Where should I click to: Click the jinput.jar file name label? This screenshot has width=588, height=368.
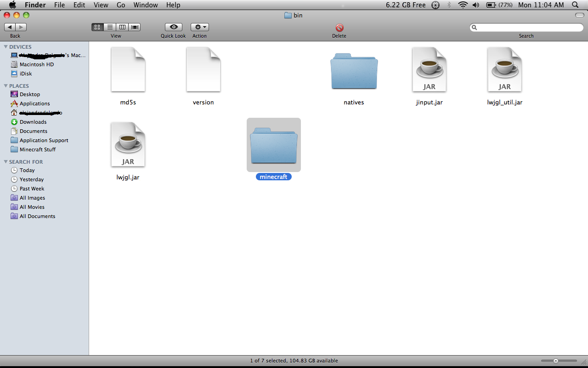pos(430,103)
